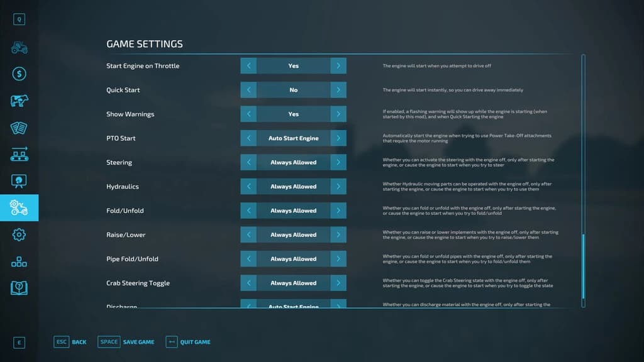Click the Q key icon at sidebar top
This screenshot has height=362, width=644.
click(19, 19)
